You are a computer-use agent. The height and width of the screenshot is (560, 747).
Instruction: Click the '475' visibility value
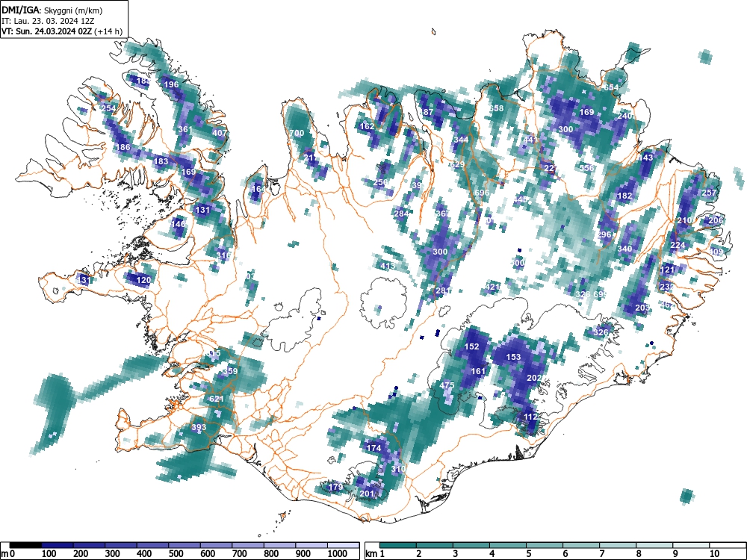click(447, 385)
